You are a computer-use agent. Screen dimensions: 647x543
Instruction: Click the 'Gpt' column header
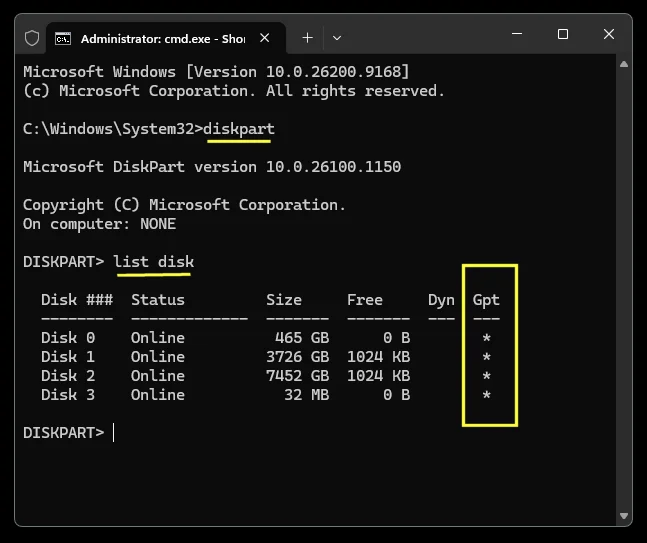(486, 300)
